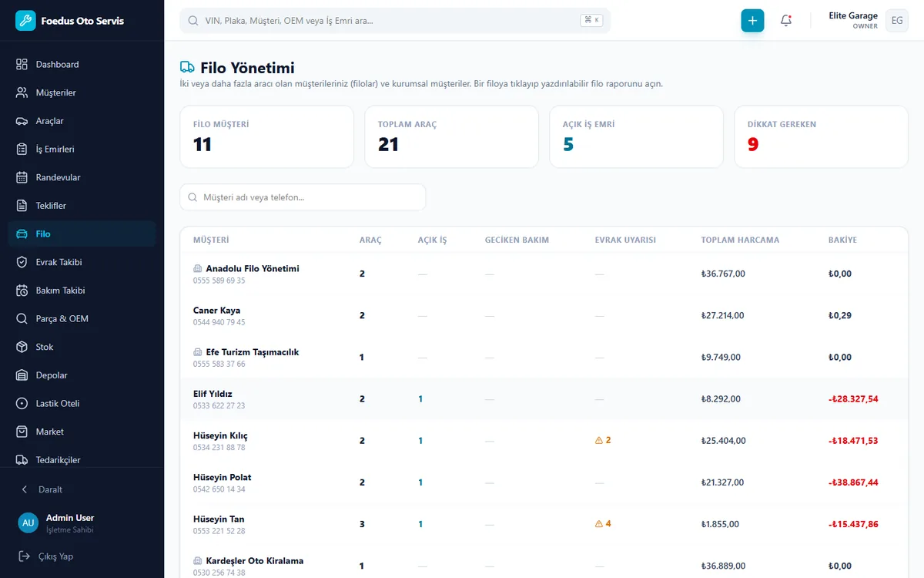The image size is (924, 578).
Task: Open the Dashboard page
Action: pyautogui.click(x=82, y=65)
